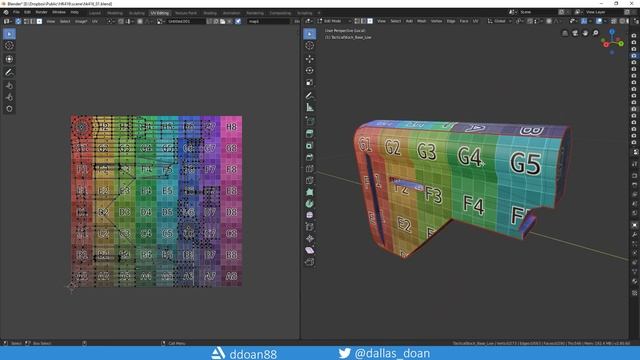
Task: Select the 3D viewport Cursor tool
Action: (x=310, y=46)
